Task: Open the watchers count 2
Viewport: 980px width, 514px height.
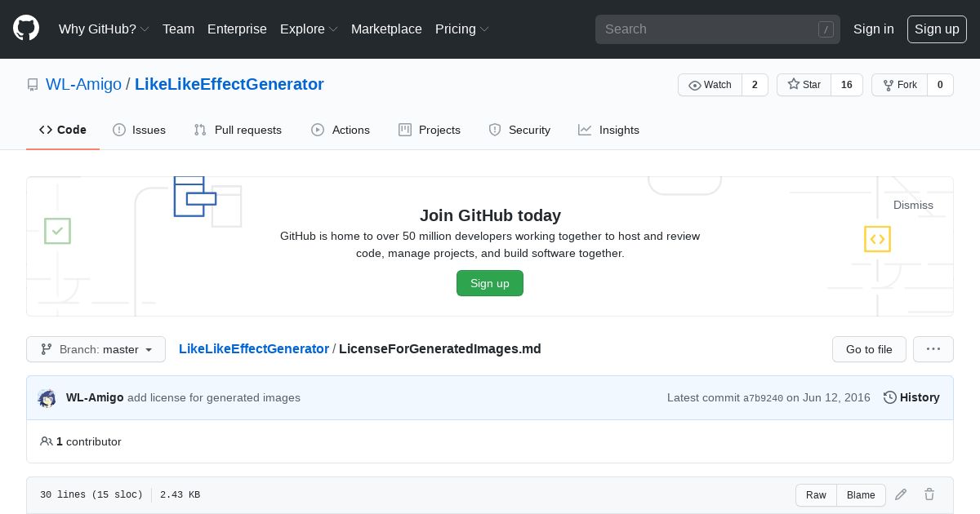Action: click(755, 85)
